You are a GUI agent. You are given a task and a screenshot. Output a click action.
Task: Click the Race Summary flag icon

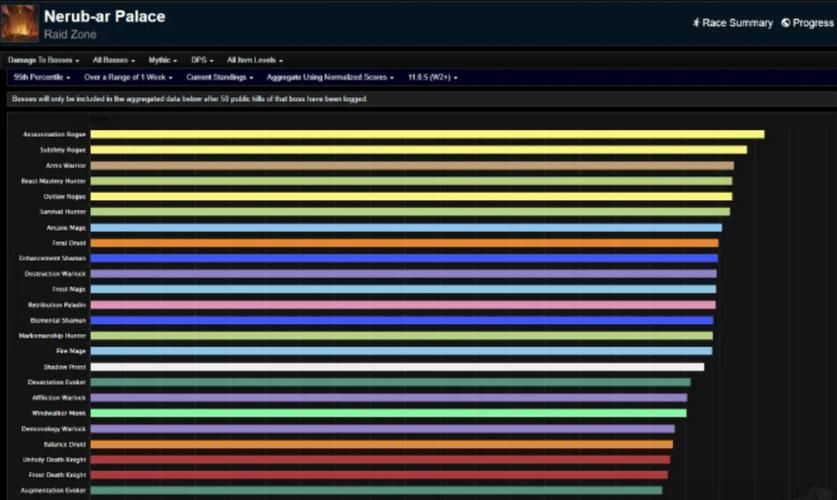click(x=696, y=22)
